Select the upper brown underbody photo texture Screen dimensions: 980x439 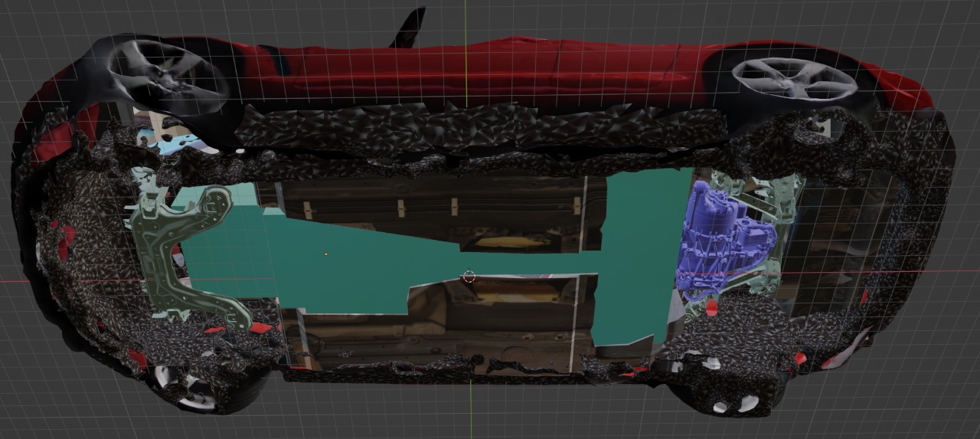point(429,207)
